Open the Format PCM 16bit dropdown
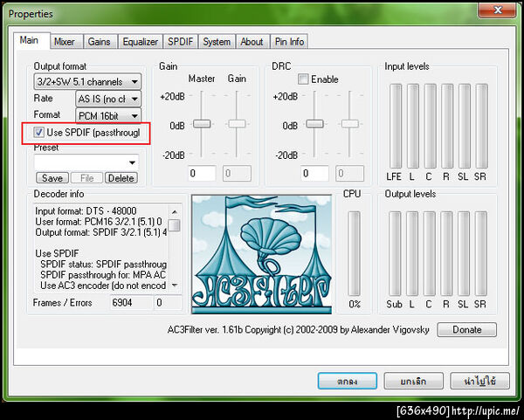 (108, 115)
